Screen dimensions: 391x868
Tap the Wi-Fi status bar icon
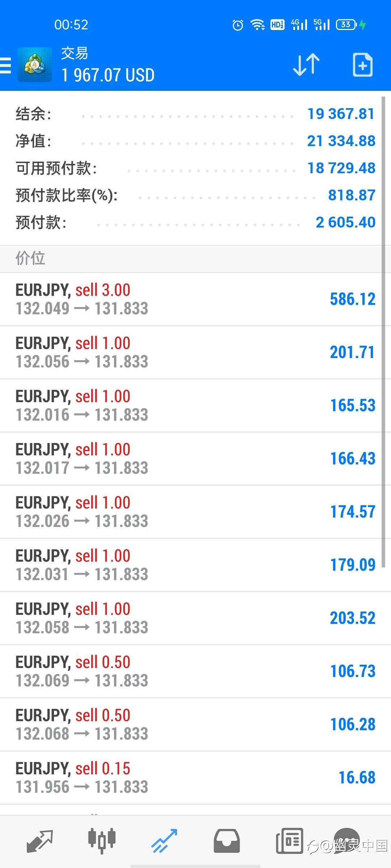pos(257,25)
